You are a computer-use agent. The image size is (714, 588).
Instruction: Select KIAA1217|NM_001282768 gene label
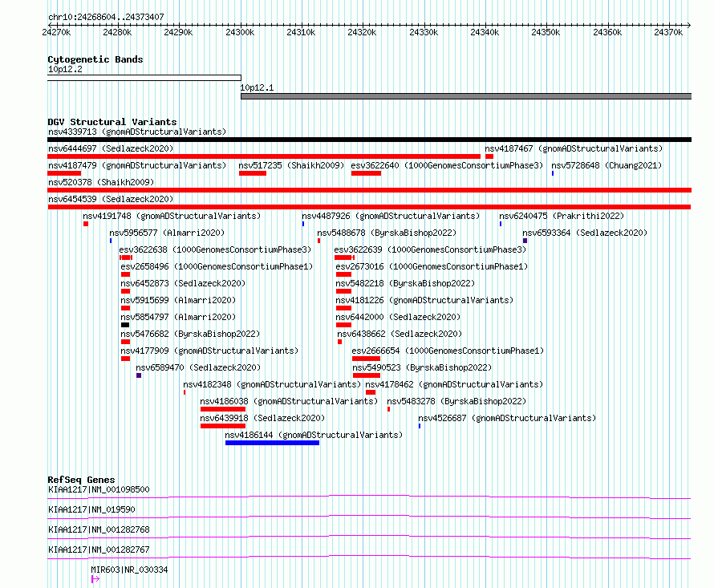click(x=99, y=529)
